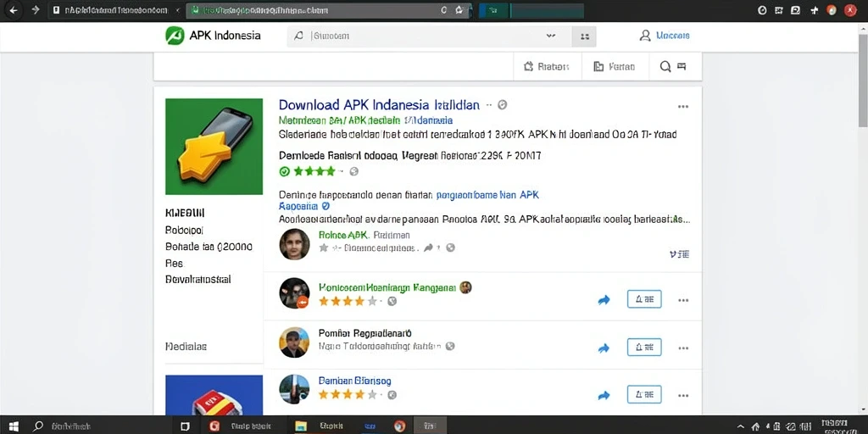Screen dimensions: 868x434
Task: Click the green check icon before the star rating
Action: pos(285,171)
